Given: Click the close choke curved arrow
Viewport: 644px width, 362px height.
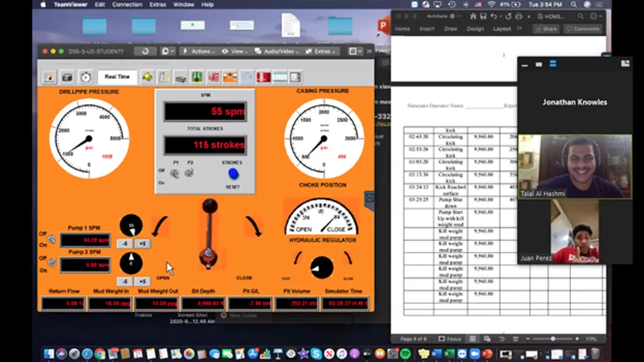Looking at the screenshot, I should (253, 226).
